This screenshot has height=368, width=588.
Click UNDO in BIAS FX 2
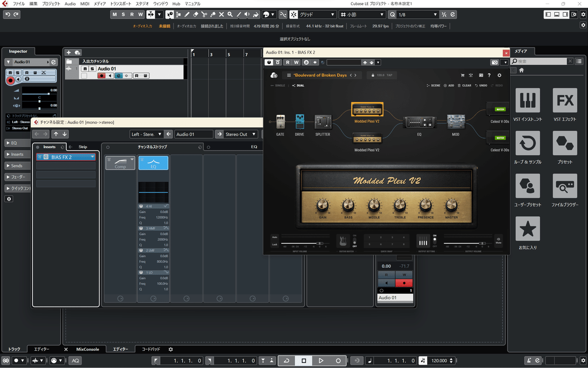(x=481, y=85)
